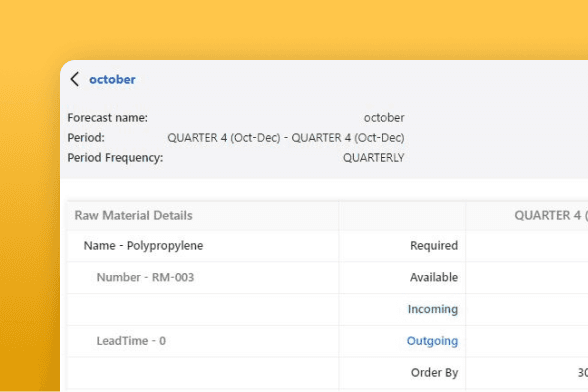Screen dimensions: 588x392
Task: Click the LeadTime - 0 entry
Action: [131, 341]
